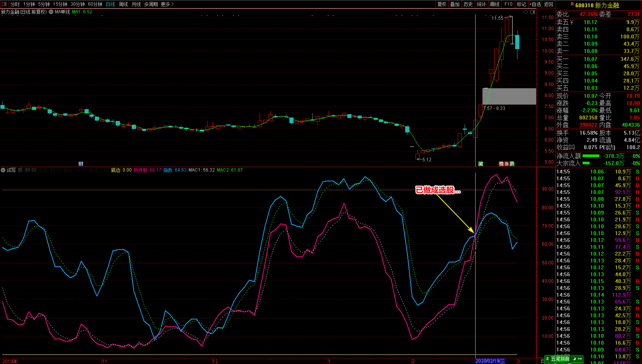Activate the 画线 drawing tool
Viewport: 642px width, 364px height.
495,4
